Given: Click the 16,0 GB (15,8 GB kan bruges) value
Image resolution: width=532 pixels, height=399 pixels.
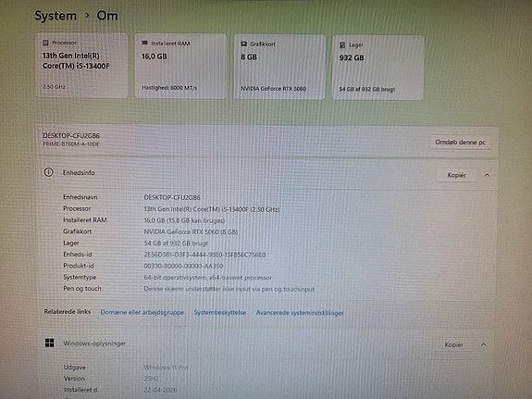Looking at the screenshot, I should 184,220.
